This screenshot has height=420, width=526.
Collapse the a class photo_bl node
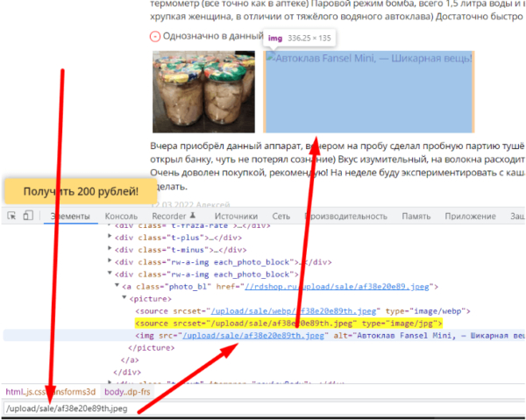tap(117, 287)
